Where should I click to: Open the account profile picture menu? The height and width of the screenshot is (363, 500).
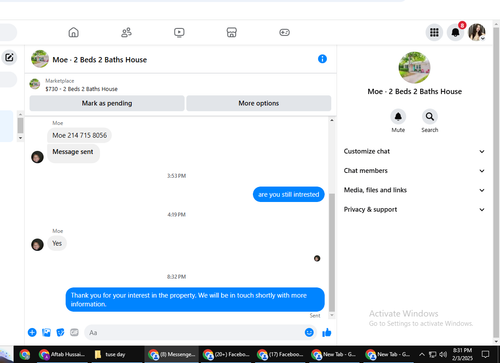click(477, 32)
